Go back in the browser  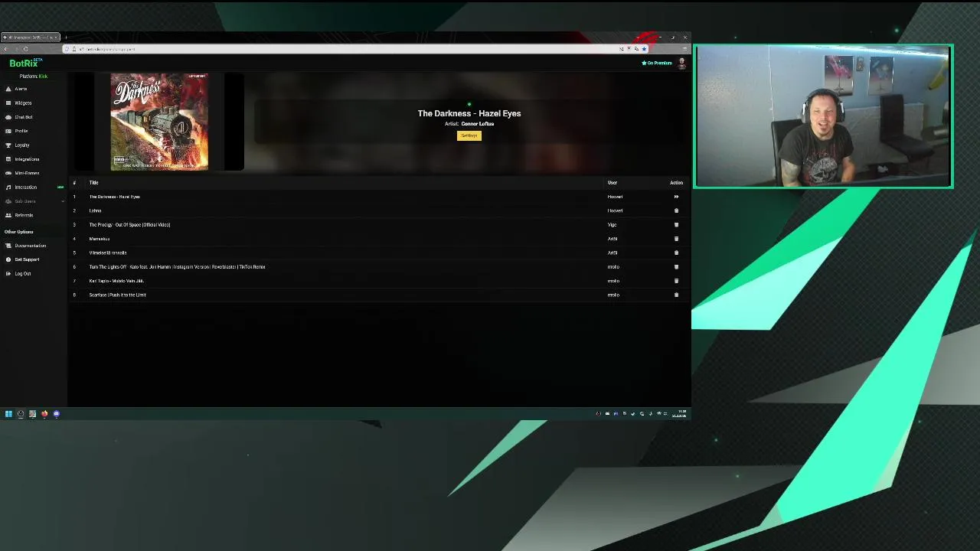coord(5,49)
